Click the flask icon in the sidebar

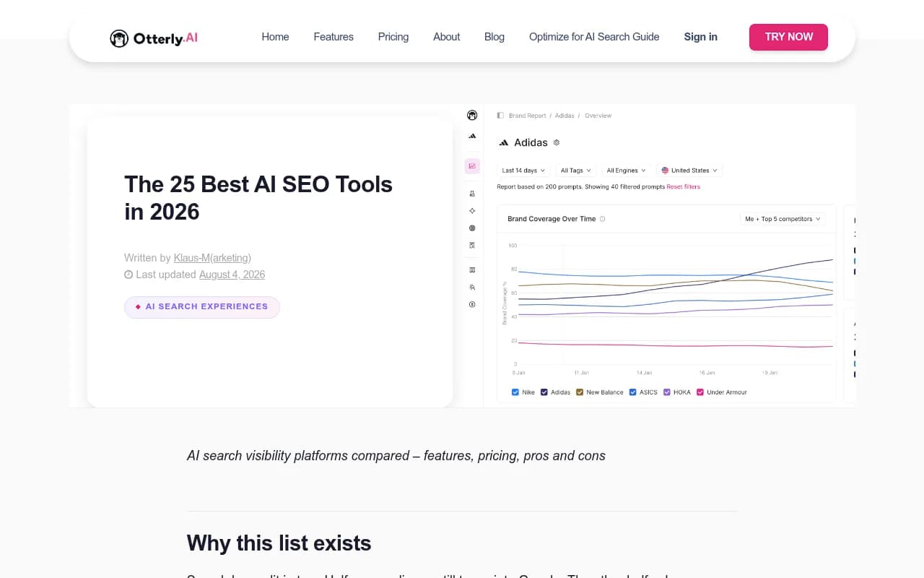tap(472, 194)
